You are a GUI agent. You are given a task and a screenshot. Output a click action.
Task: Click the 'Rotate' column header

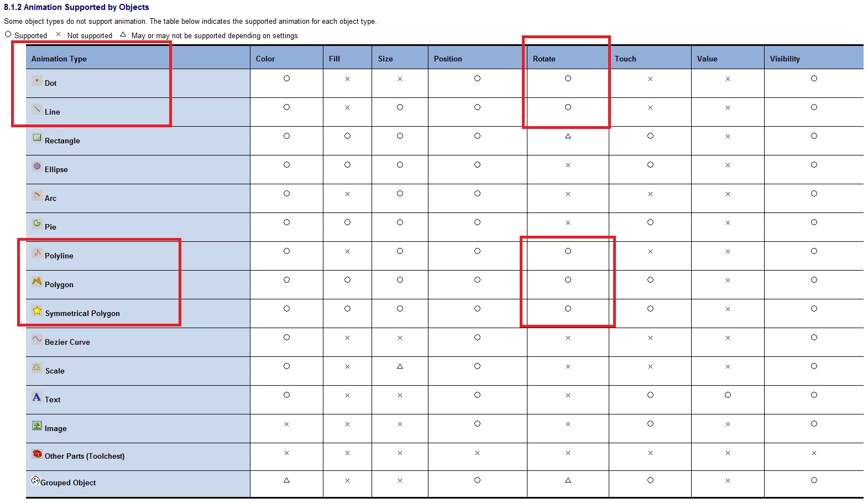544,59
